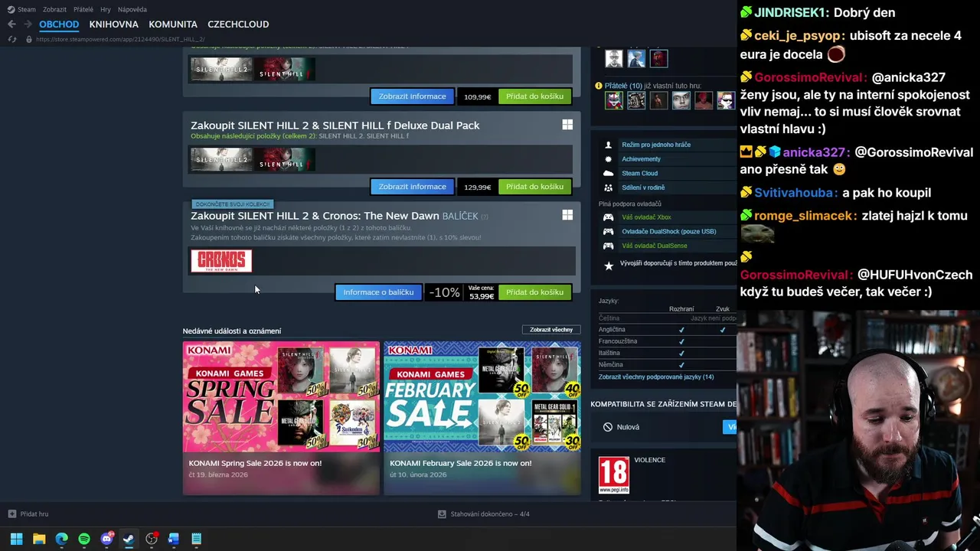This screenshot has width=980, height=551.
Task: Open Informace o balíčku for Cronos bundle
Action: click(378, 292)
